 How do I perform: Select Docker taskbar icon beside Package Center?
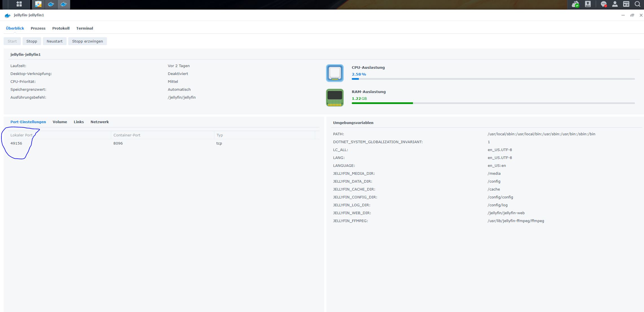pos(51,4)
